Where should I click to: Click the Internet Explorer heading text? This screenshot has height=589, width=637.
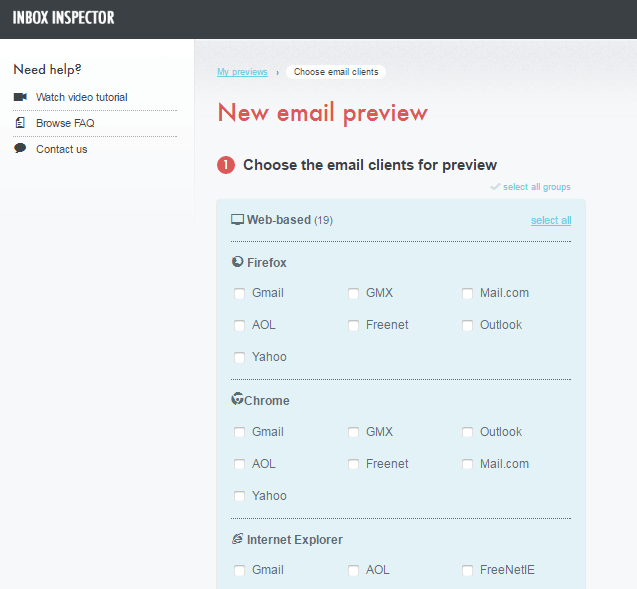click(x=295, y=539)
